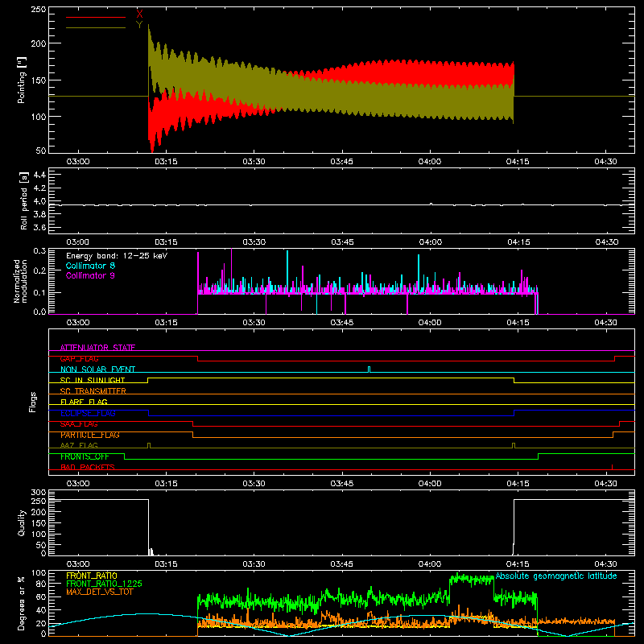Click the 'Degrees or %' axis title

(x=22, y=603)
